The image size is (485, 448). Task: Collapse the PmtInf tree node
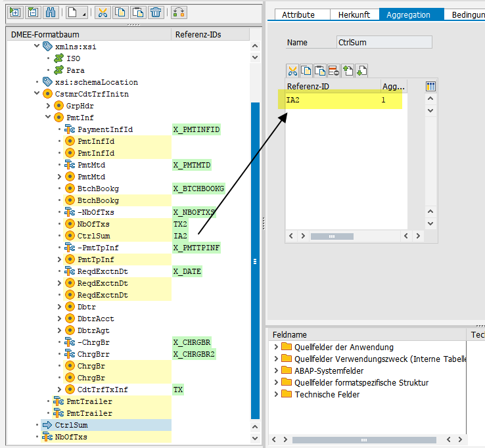tap(49, 118)
